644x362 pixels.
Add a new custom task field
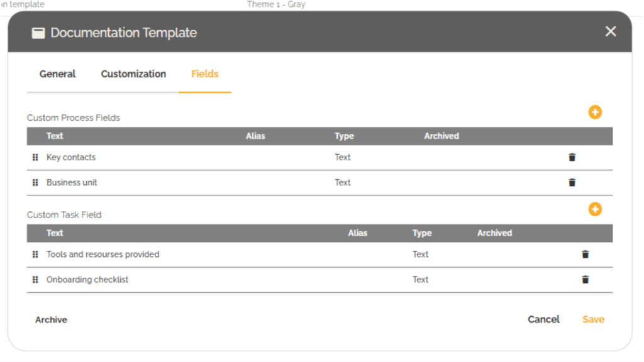[x=595, y=209]
